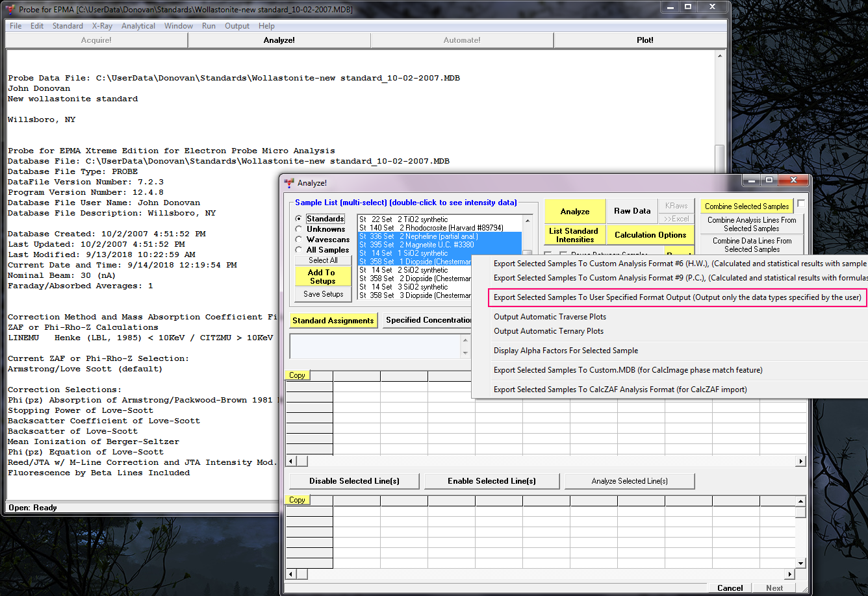This screenshot has height=596, width=868.
Task: Open Calculation Options
Action: [x=650, y=235]
